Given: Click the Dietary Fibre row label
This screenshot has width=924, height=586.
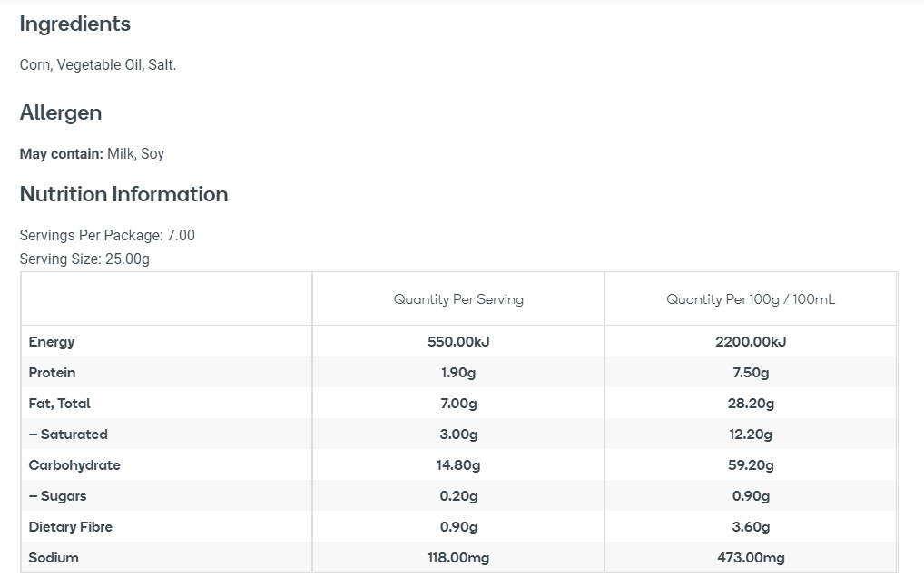Looking at the screenshot, I should tap(71, 527).
